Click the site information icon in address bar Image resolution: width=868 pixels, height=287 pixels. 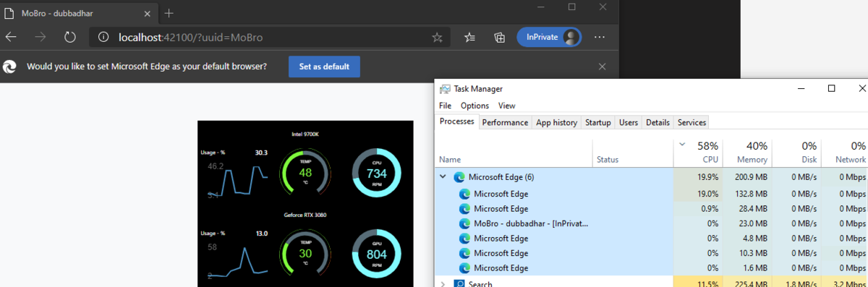coord(103,37)
